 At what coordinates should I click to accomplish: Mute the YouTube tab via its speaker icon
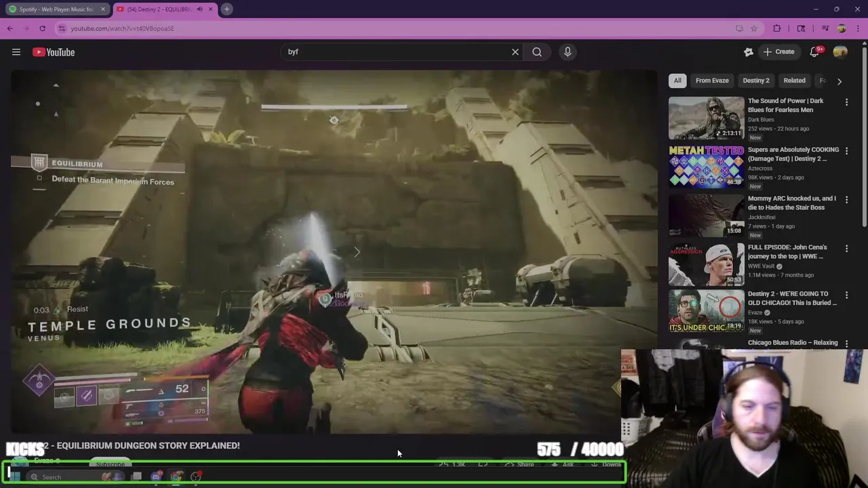[x=199, y=9]
